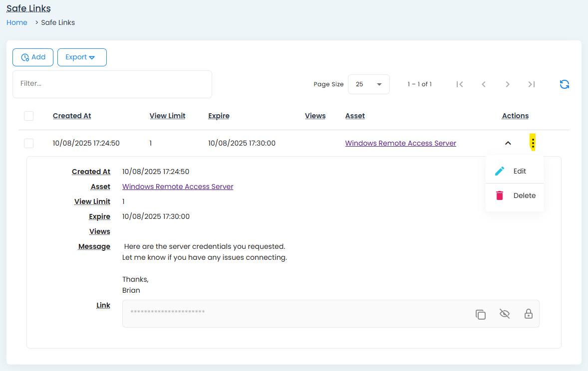This screenshot has width=588, height=371.
Task: Copy the safe link to clipboard
Action: (480, 314)
